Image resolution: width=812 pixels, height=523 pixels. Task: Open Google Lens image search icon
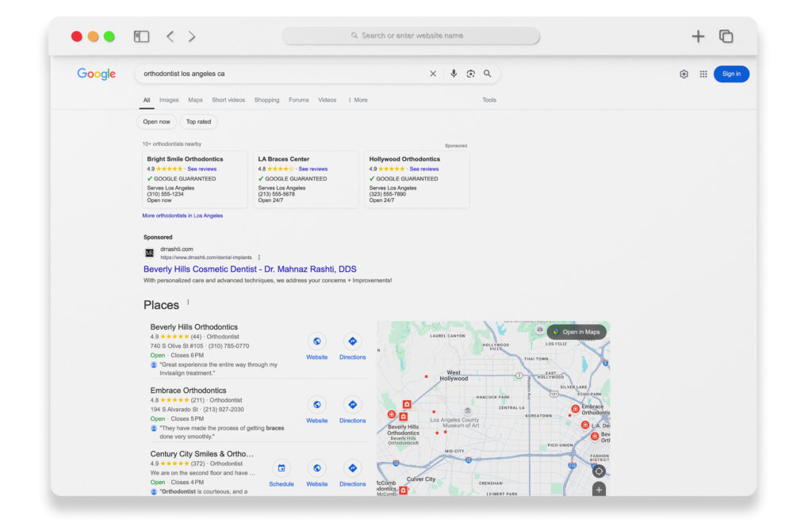click(x=471, y=74)
